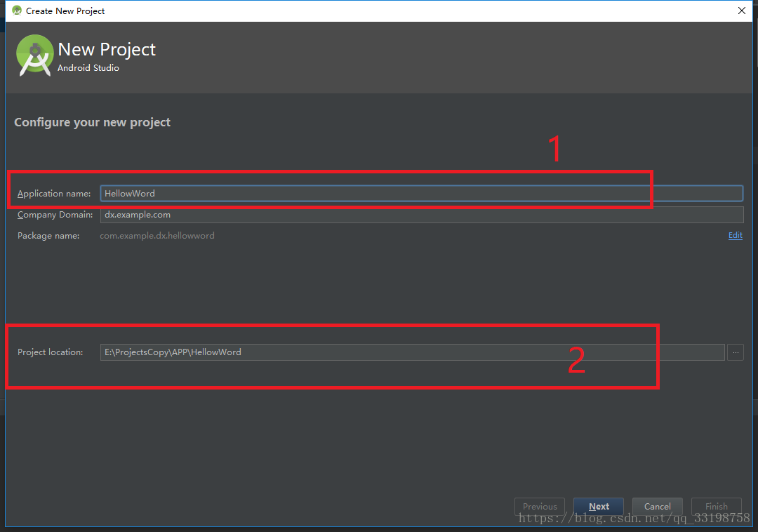
Task: Click the small Android Studio title bar icon
Action: click(17, 11)
